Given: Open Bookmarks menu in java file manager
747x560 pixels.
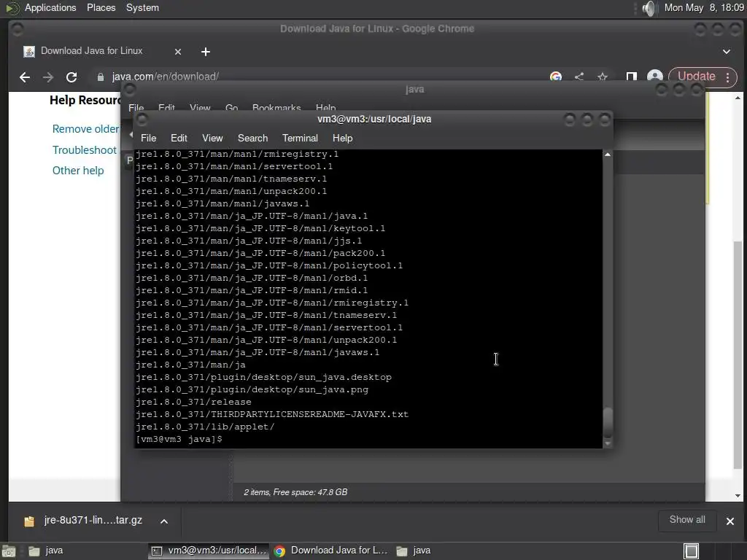Looking at the screenshot, I should (276, 108).
